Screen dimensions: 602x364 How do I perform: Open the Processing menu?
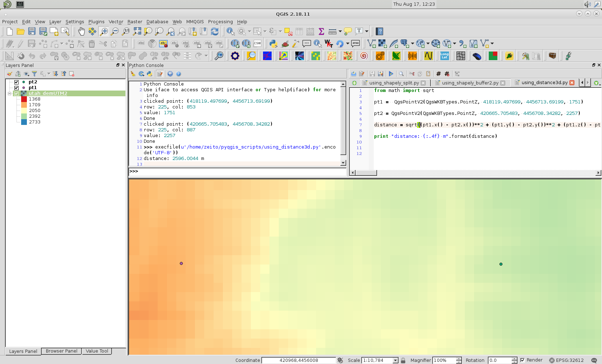coord(220,22)
